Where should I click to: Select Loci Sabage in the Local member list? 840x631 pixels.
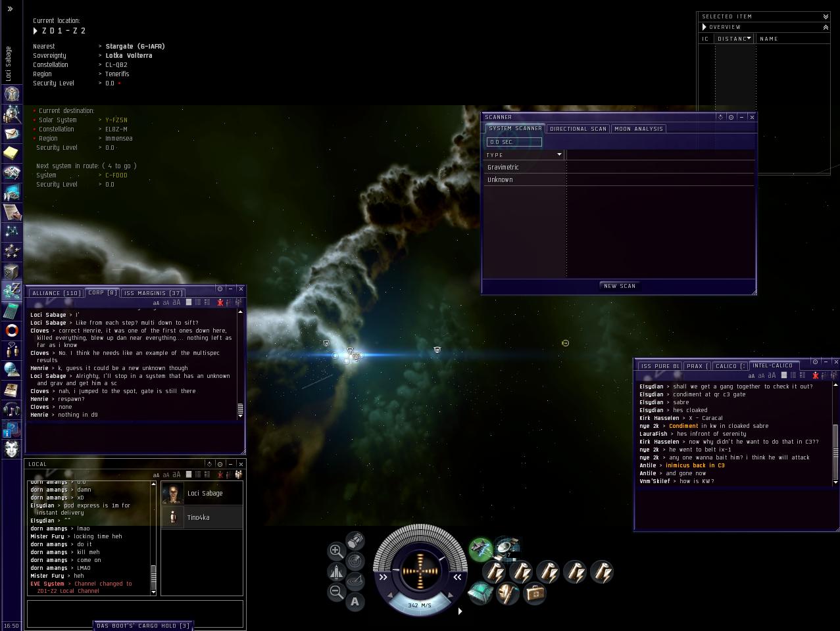click(x=202, y=493)
